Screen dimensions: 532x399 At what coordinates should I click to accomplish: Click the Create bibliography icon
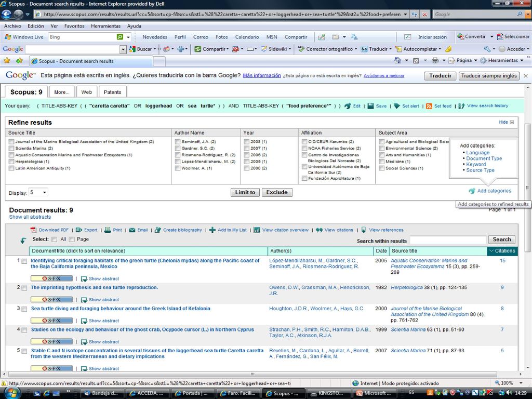pos(158,230)
